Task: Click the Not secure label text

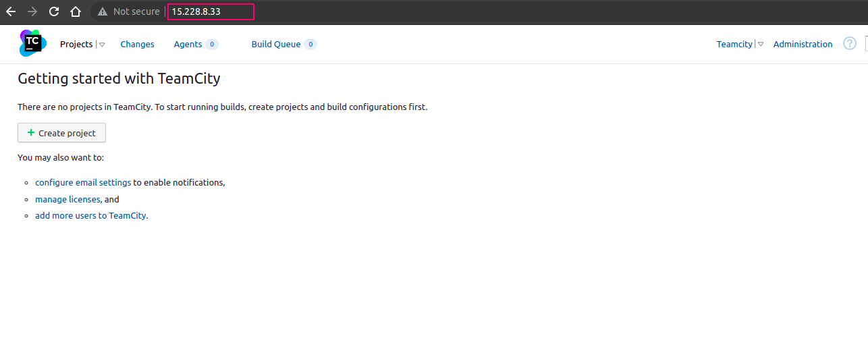Action: [136, 11]
